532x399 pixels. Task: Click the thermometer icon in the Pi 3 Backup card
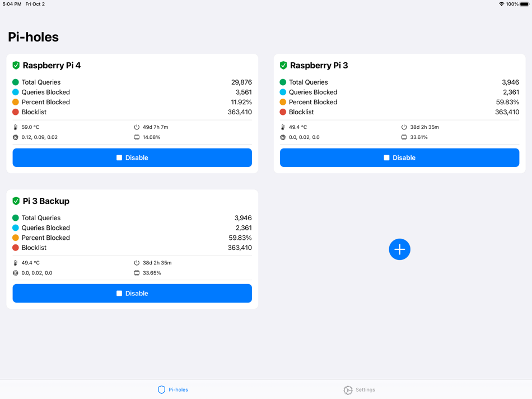click(x=15, y=263)
